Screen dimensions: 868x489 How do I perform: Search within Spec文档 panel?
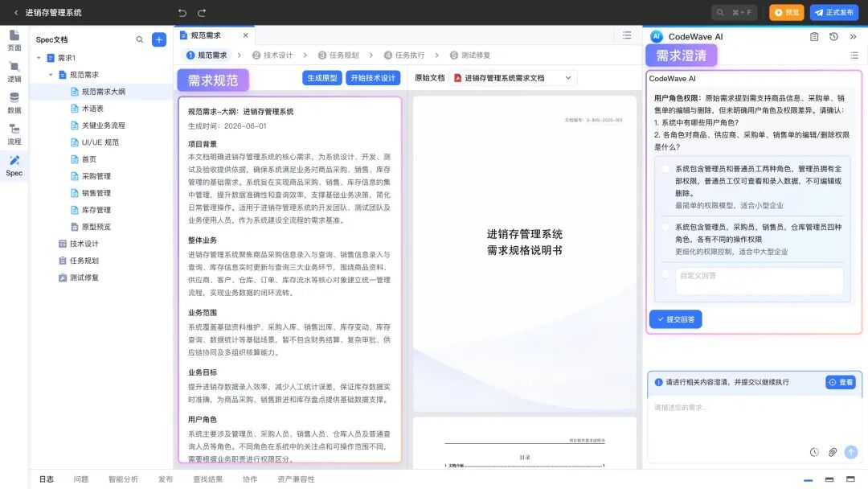point(140,40)
